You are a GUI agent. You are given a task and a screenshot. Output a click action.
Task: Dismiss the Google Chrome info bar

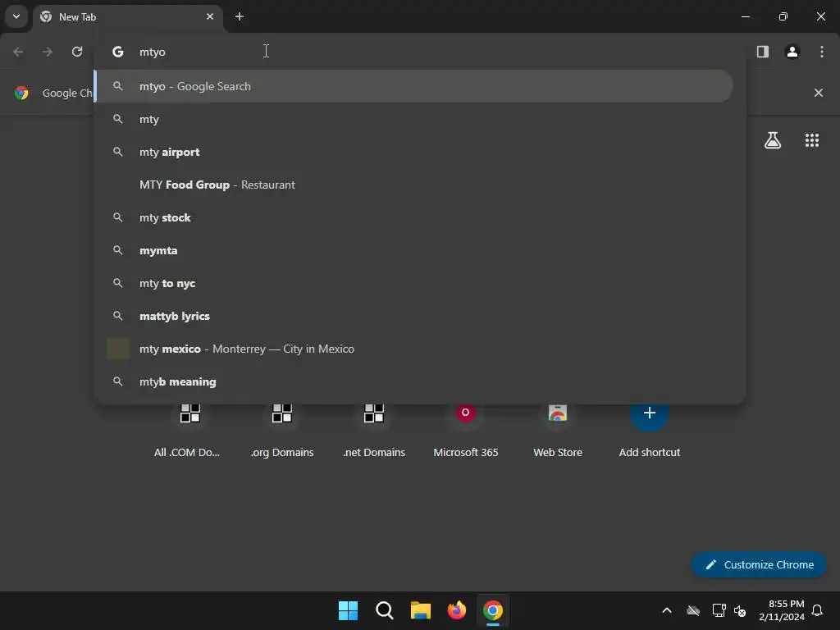[x=818, y=93]
